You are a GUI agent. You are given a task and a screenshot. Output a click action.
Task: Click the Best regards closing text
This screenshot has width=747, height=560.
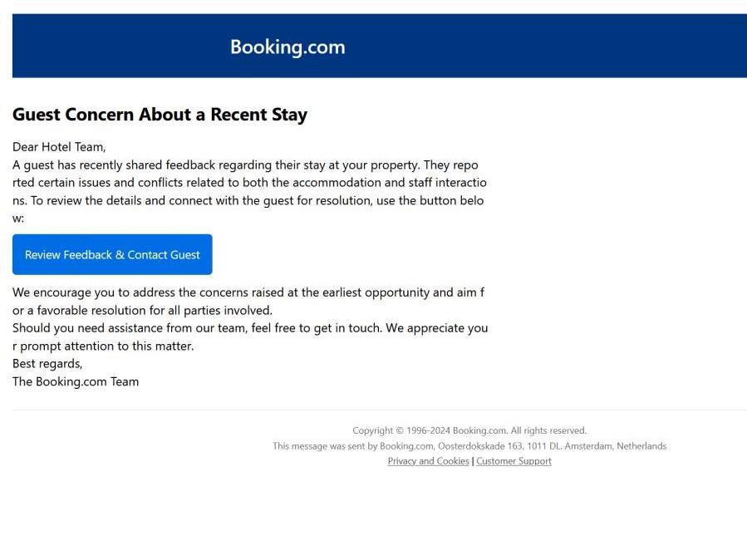coord(47,364)
